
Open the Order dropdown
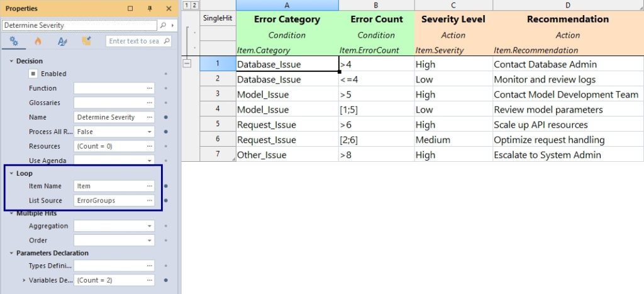[150, 240]
